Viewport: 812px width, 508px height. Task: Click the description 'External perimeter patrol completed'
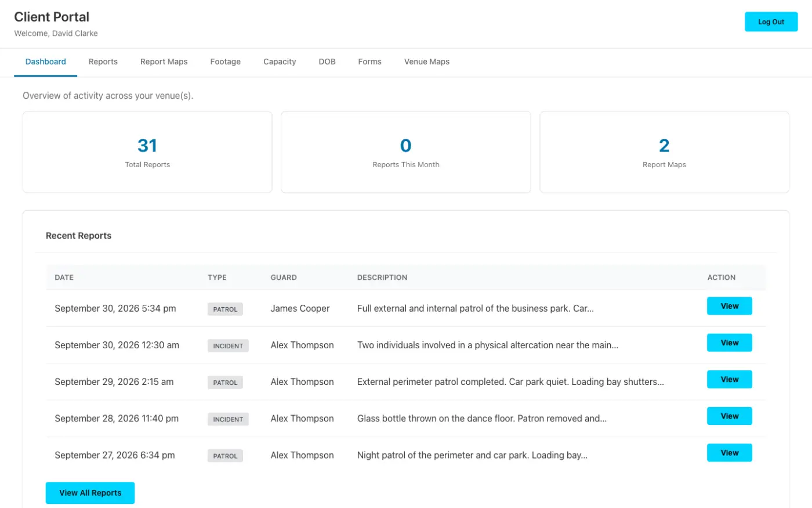[510, 381]
